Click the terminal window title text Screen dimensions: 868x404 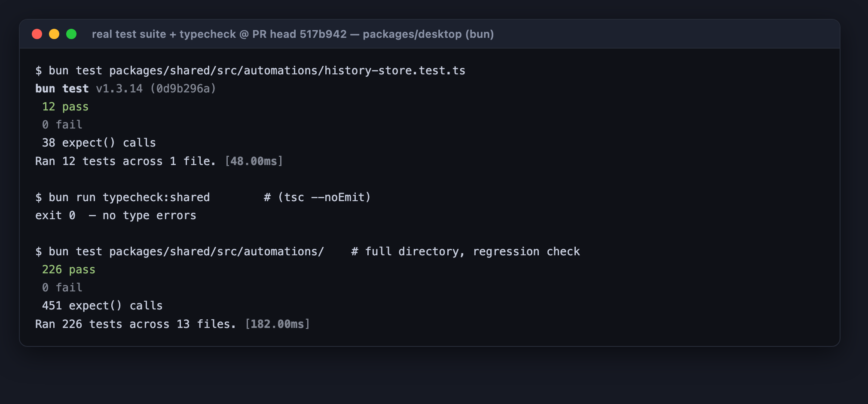[293, 34]
